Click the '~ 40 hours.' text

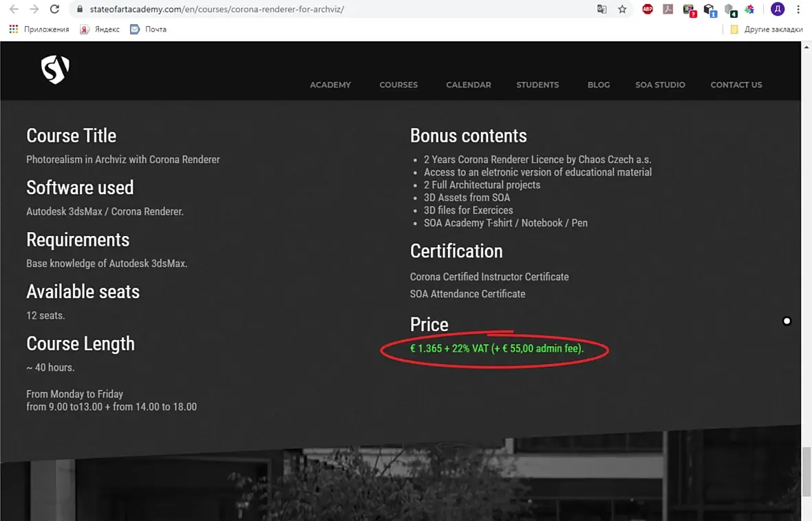pos(50,368)
